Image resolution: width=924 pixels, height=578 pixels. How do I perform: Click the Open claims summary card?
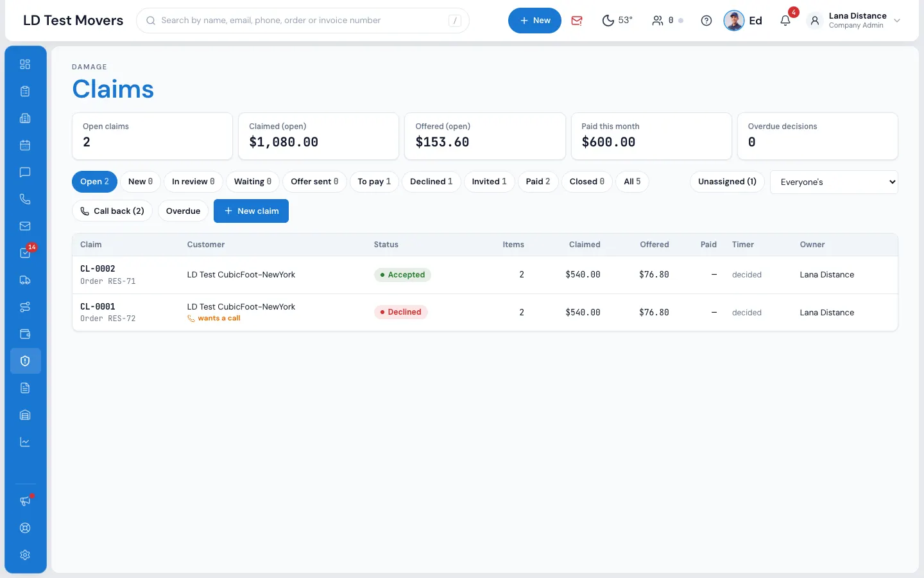pyautogui.click(x=152, y=136)
